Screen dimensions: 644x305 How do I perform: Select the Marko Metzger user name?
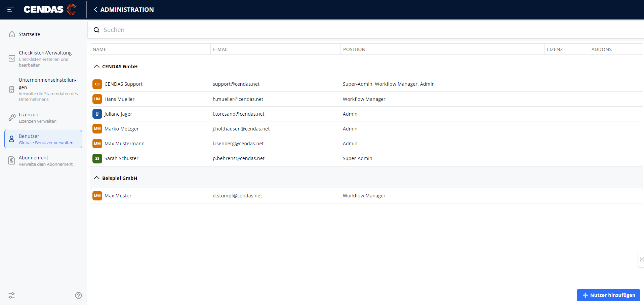click(121, 129)
